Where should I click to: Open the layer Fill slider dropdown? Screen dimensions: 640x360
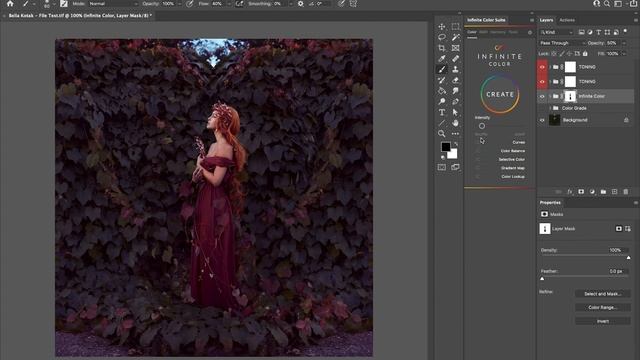624,53
